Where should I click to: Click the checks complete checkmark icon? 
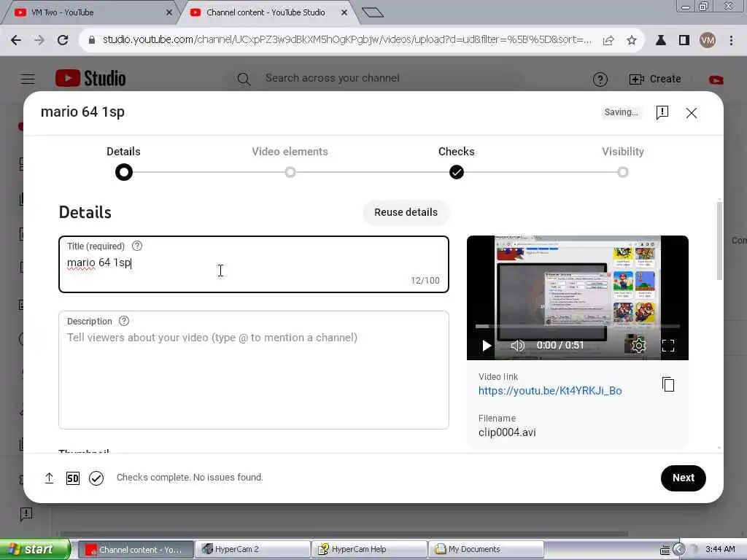tap(96, 478)
